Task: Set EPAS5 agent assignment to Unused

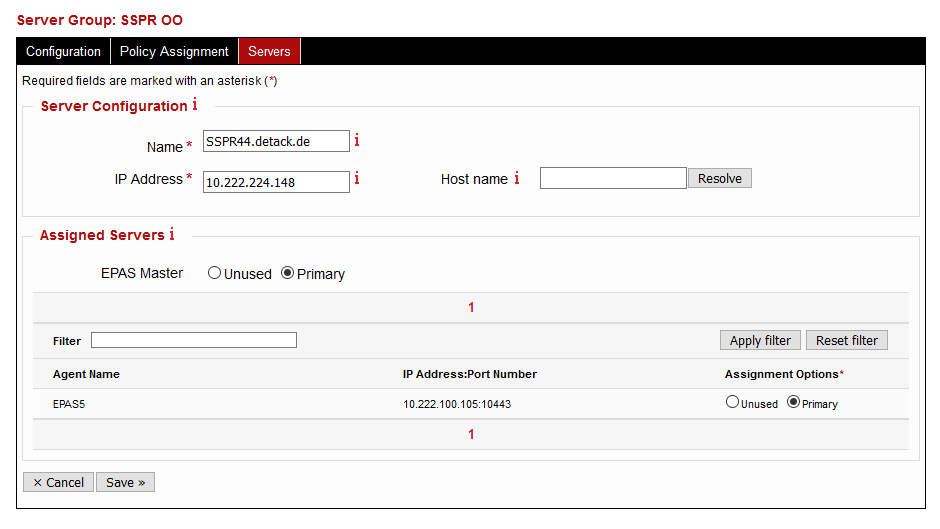Action: coord(733,403)
